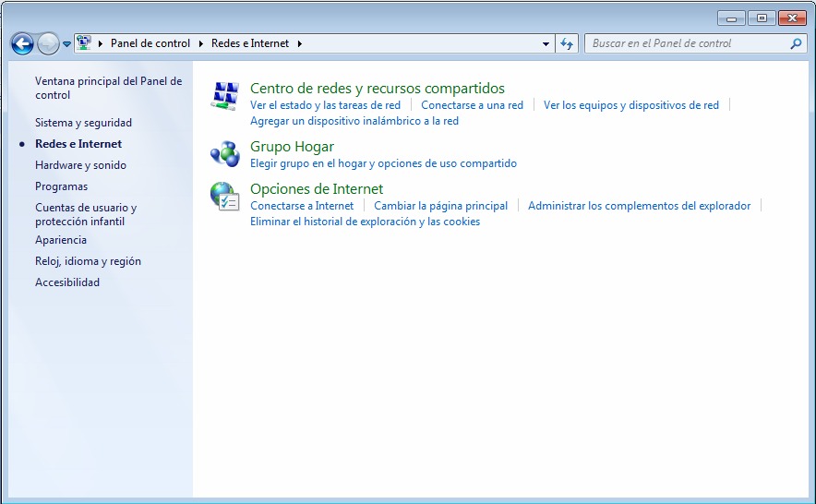Click the Forward navigation arrow button
This screenshot has height=504, width=816.
coord(48,43)
